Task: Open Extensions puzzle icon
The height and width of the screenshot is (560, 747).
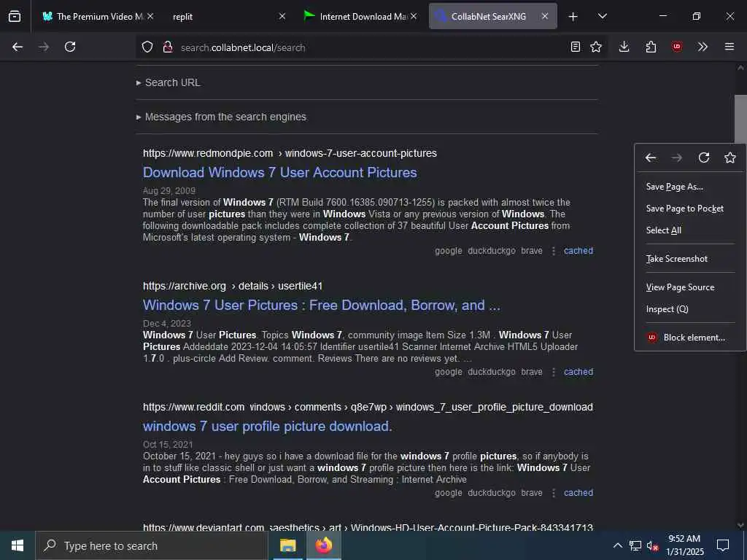Action: tap(651, 47)
